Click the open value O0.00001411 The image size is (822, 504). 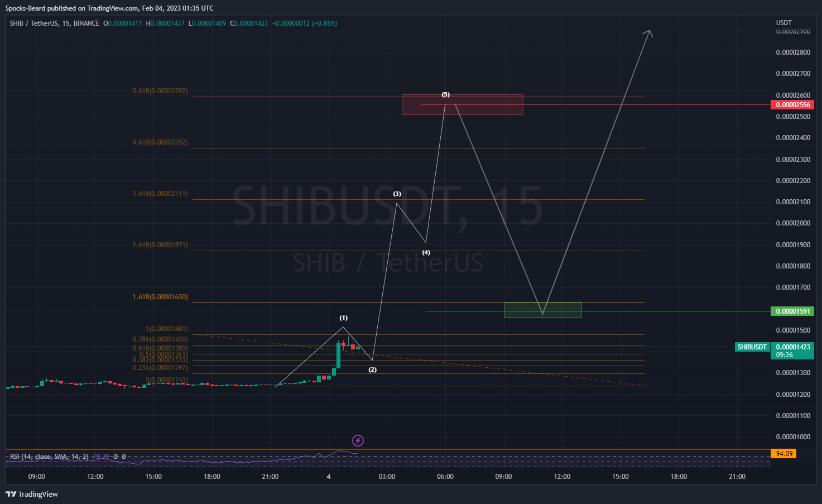point(122,23)
